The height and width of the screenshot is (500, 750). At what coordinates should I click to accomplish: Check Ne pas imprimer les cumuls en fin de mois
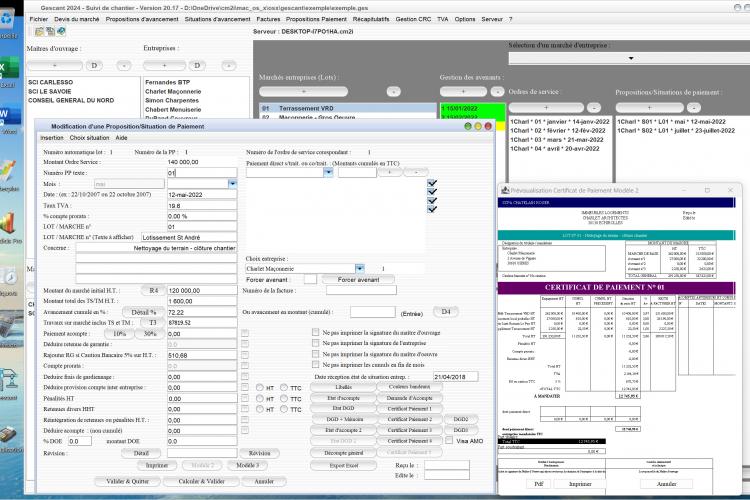tap(316, 365)
